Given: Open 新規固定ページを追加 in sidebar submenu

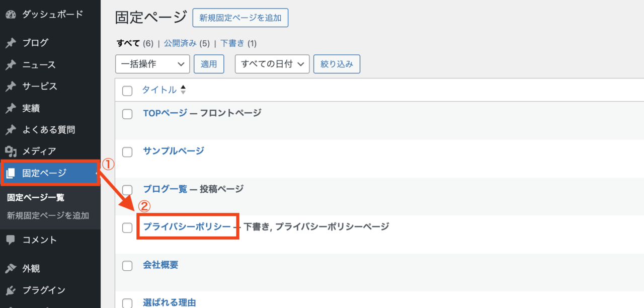Looking at the screenshot, I should (48, 216).
